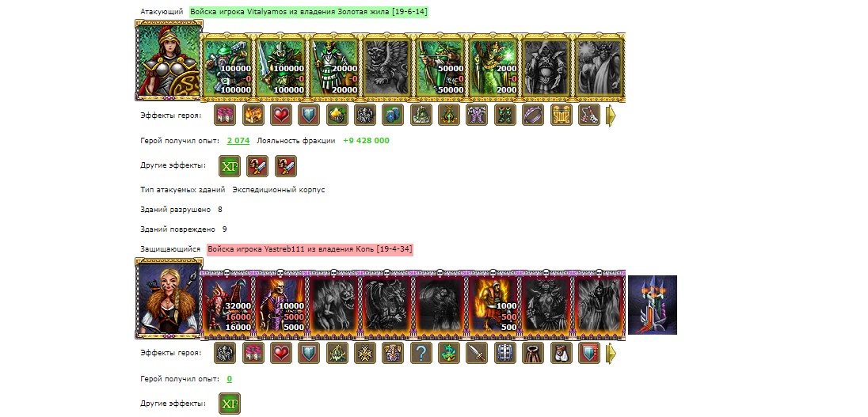Select attacker's red heart hero effect
Screen dimensions: 868x417
click(x=281, y=115)
